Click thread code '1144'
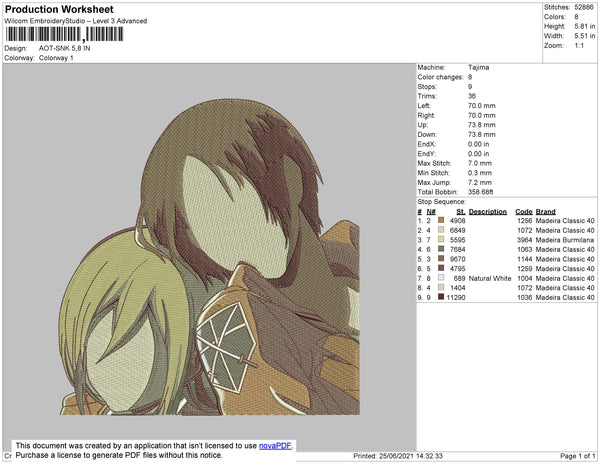The image size is (600, 464). coord(525,259)
